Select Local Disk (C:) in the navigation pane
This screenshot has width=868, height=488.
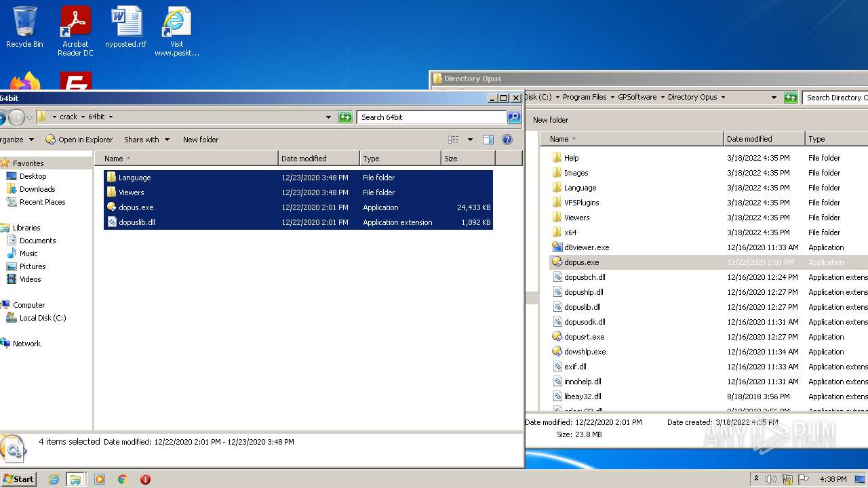[42, 318]
